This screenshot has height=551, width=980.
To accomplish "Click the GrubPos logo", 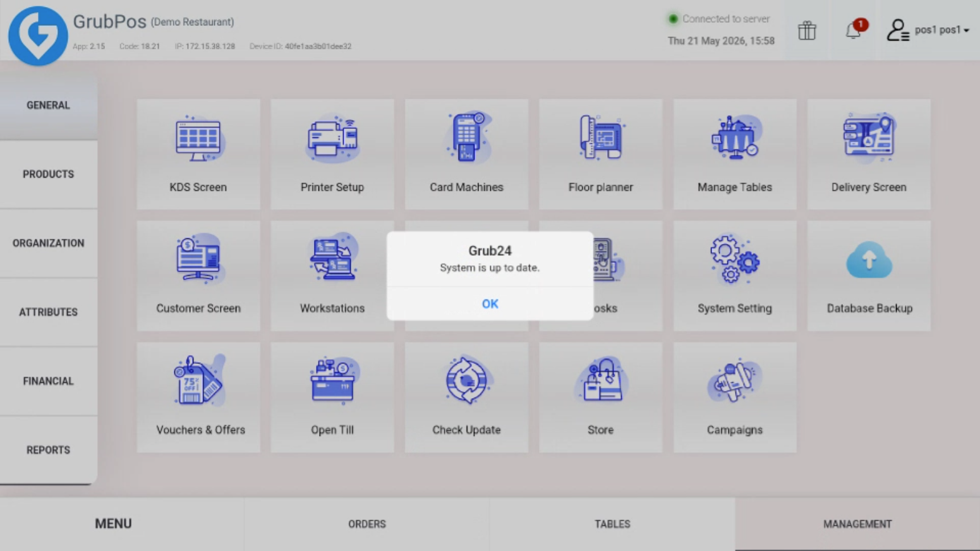I will tap(38, 36).
